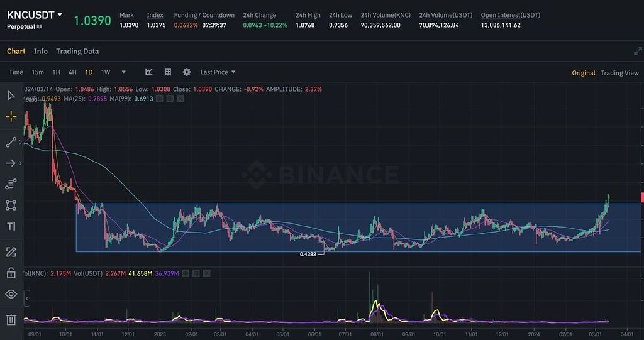Open MA indicator settings icon
The width and height of the screenshot is (644, 340).
click(170, 99)
